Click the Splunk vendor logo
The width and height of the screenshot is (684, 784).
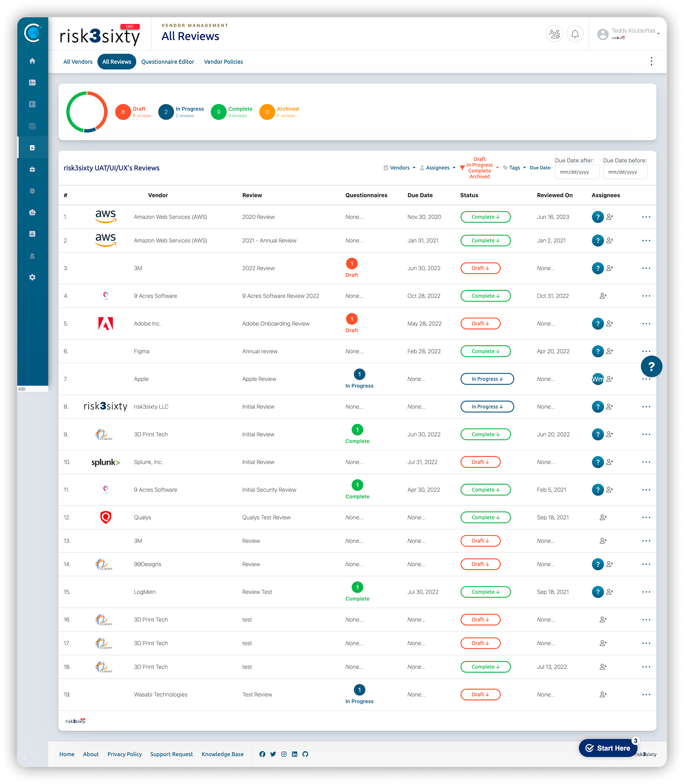coord(106,462)
